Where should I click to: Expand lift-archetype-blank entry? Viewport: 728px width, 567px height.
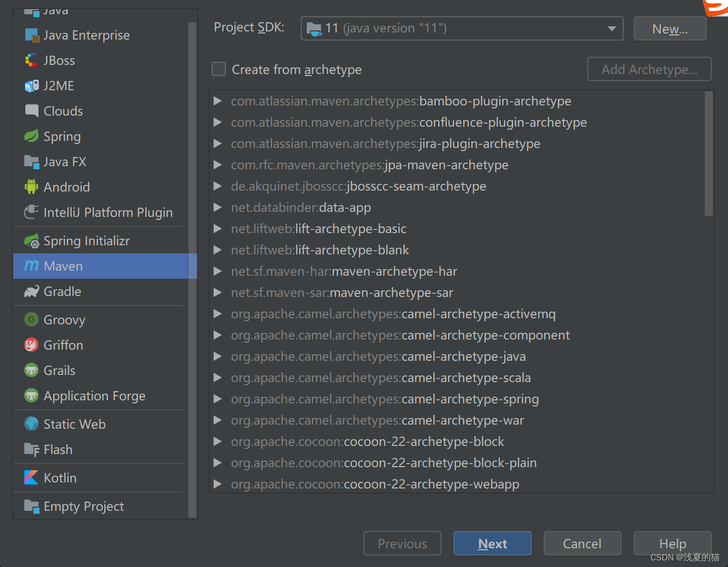(x=218, y=250)
